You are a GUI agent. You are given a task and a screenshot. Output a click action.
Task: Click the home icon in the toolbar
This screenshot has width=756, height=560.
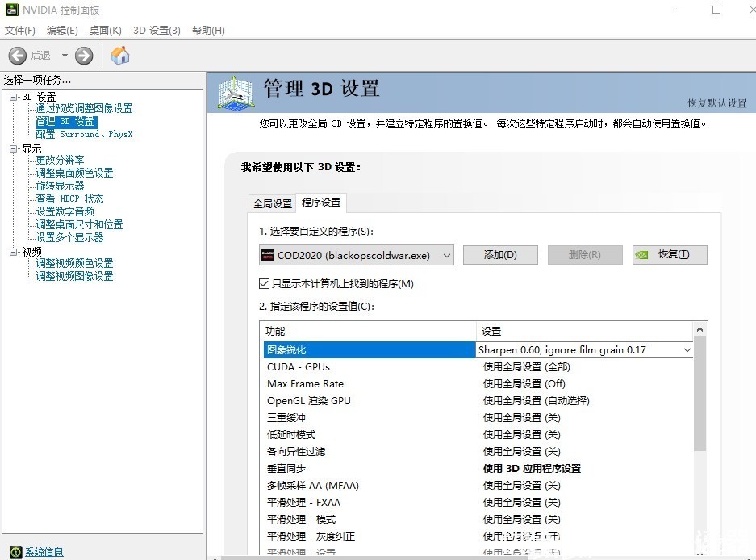[118, 56]
